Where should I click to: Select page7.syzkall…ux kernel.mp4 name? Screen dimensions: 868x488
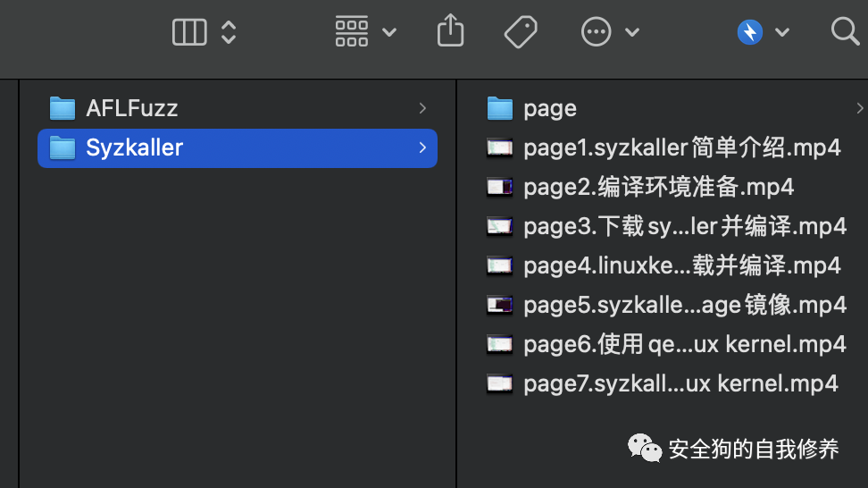coord(680,383)
